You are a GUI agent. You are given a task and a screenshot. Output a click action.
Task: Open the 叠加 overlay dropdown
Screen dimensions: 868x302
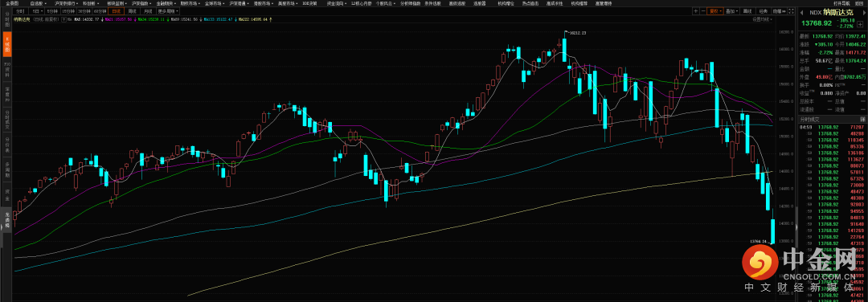732,11
